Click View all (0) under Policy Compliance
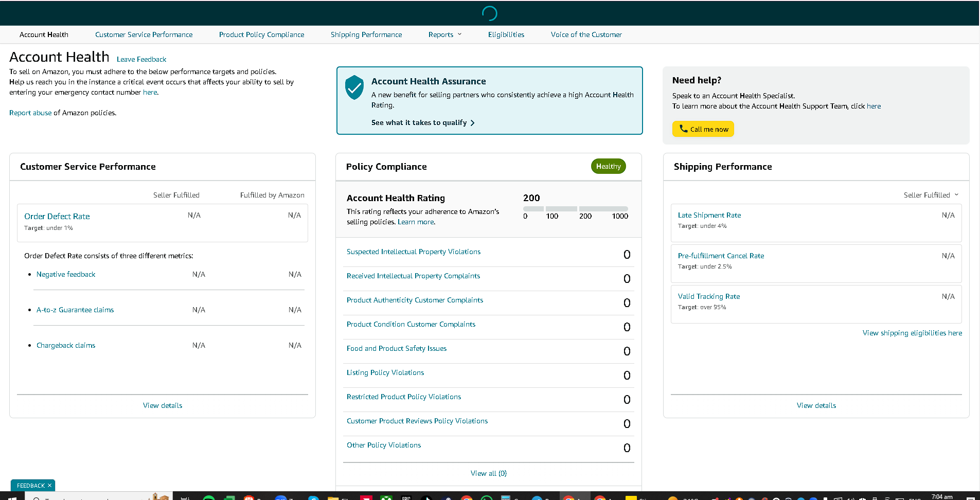The height and width of the screenshot is (500, 980). point(489,473)
